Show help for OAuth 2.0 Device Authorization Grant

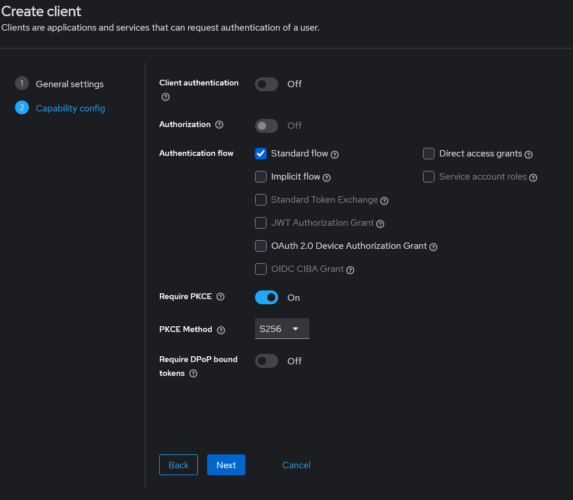(x=433, y=247)
